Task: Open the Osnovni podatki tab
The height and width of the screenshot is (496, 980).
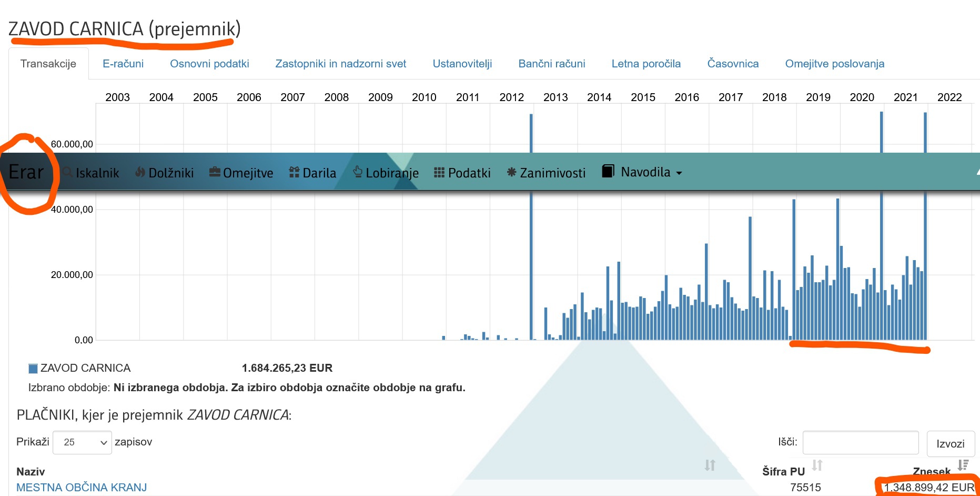Action: click(x=209, y=64)
